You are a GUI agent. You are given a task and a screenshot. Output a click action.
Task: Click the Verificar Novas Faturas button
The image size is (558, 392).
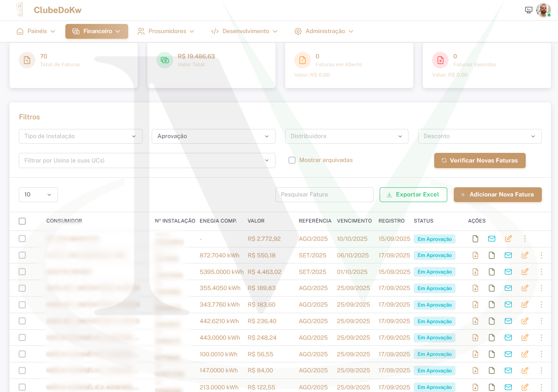tap(480, 160)
